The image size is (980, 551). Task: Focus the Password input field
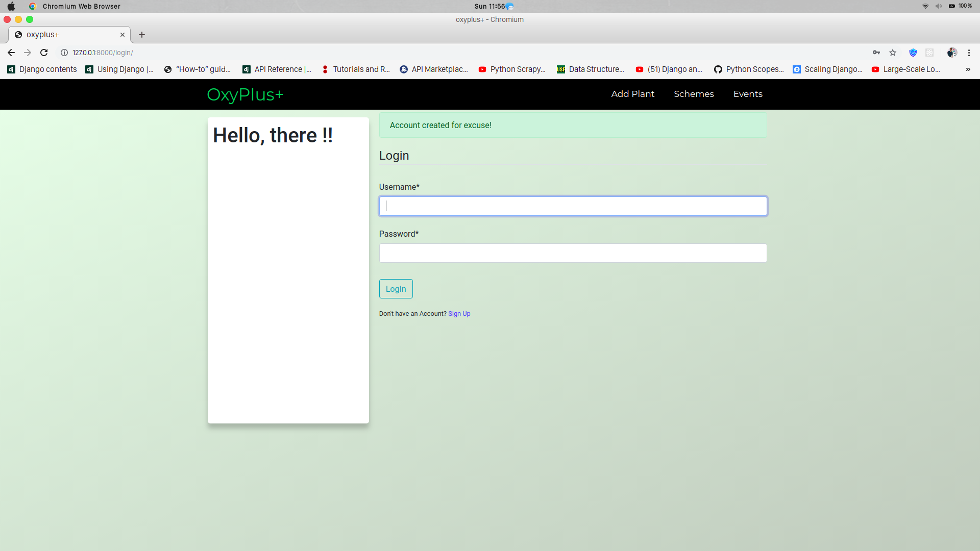pyautogui.click(x=573, y=253)
